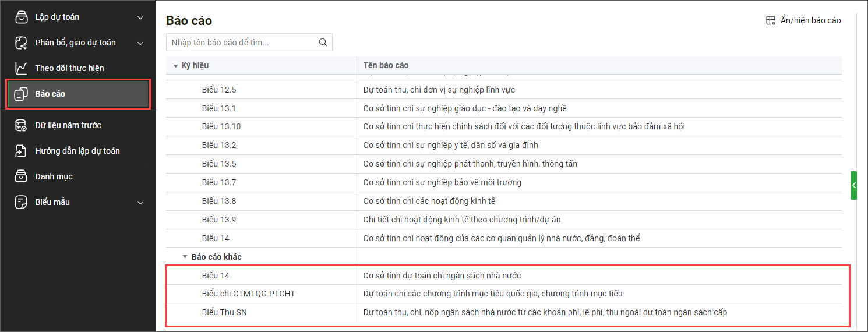Click the Biểu mẫu sidebar icon
868x332 pixels.
tap(22, 202)
